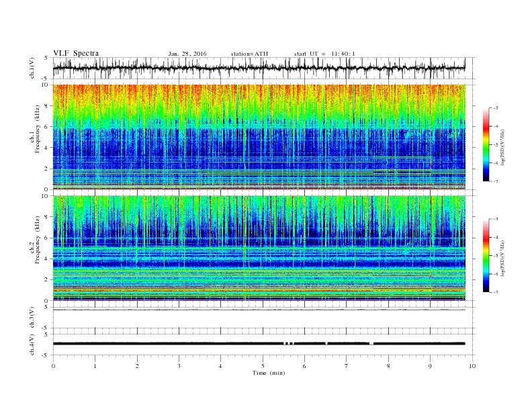532x411 pixels.
Task: Click the color scale bar beside ch.1 spectrogram
Action: pos(486,145)
